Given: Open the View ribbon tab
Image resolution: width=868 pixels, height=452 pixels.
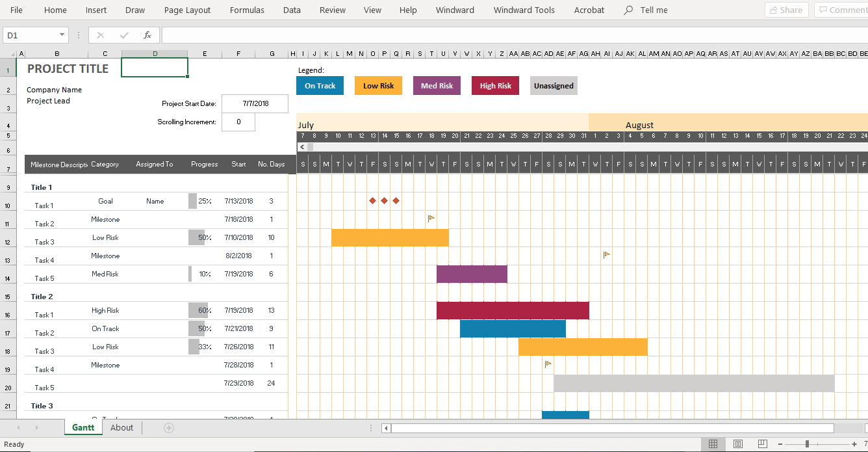Looking at the screenshot, I should [x=372, y=10].
